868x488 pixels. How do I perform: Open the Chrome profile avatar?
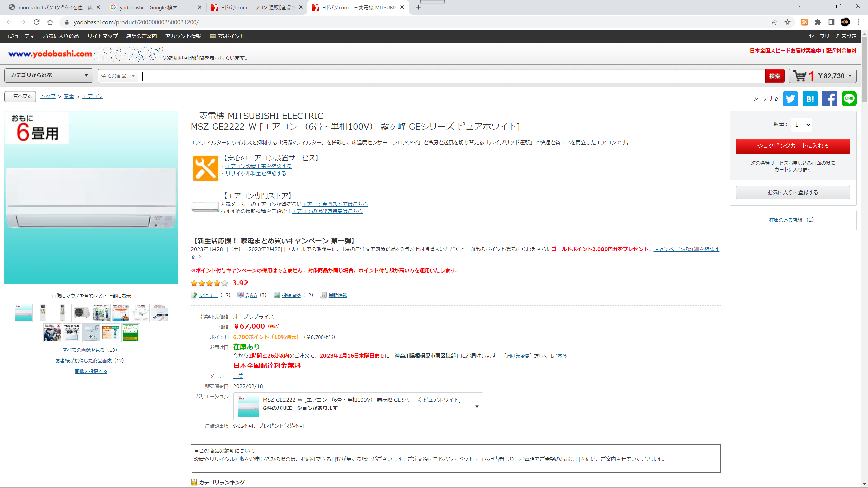point(845,22)
